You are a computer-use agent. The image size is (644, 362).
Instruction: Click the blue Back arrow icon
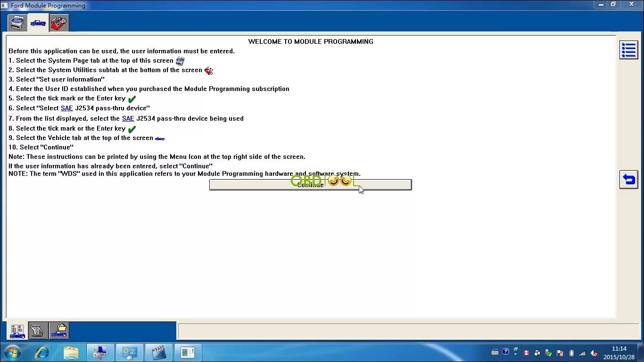[x=628, y=180]
